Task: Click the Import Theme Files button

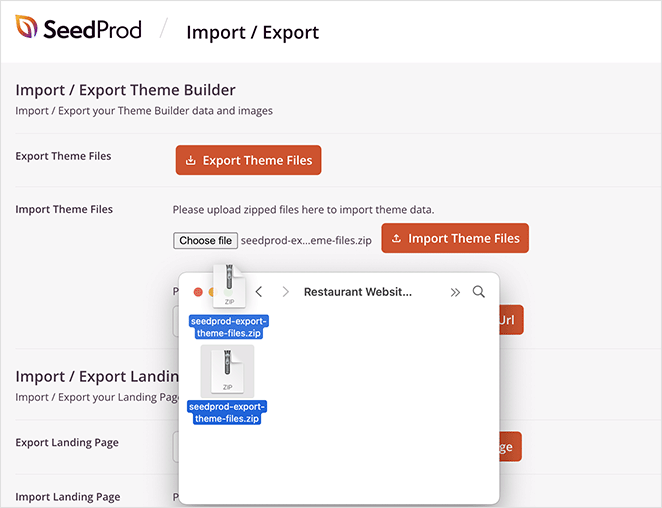Action: [x=455, y=238]
